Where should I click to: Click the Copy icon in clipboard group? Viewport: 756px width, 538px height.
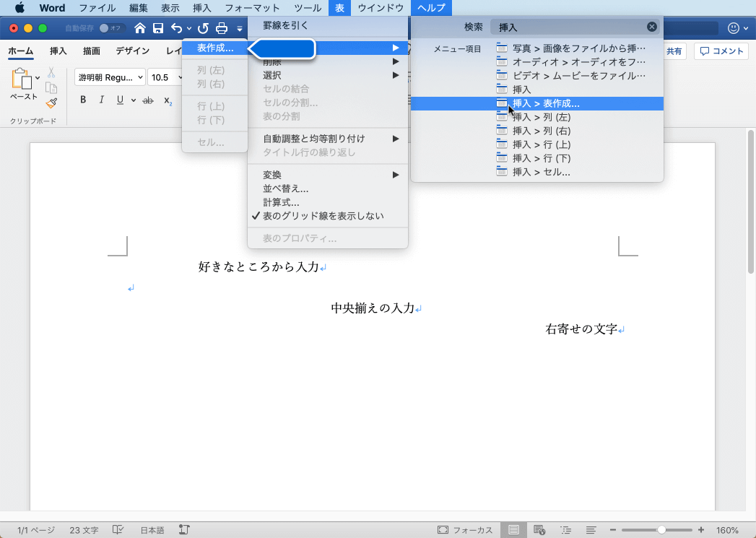pyautogui.click(x=51, y=87)
